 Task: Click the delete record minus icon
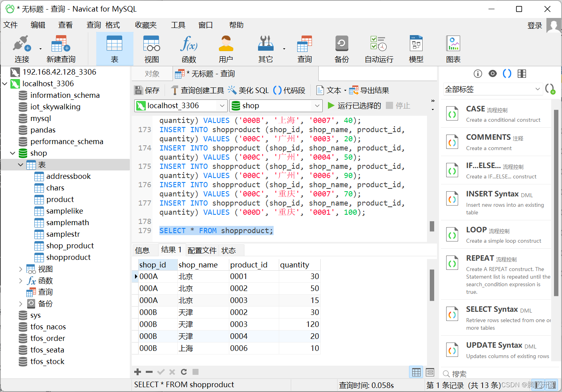pyautogui.click(x=149, y=372)
